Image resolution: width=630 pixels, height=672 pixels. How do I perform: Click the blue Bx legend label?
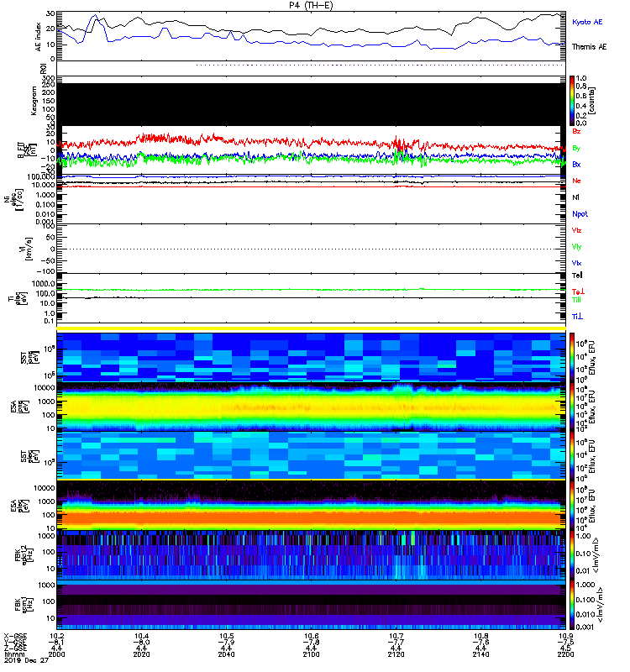[576, 165]
